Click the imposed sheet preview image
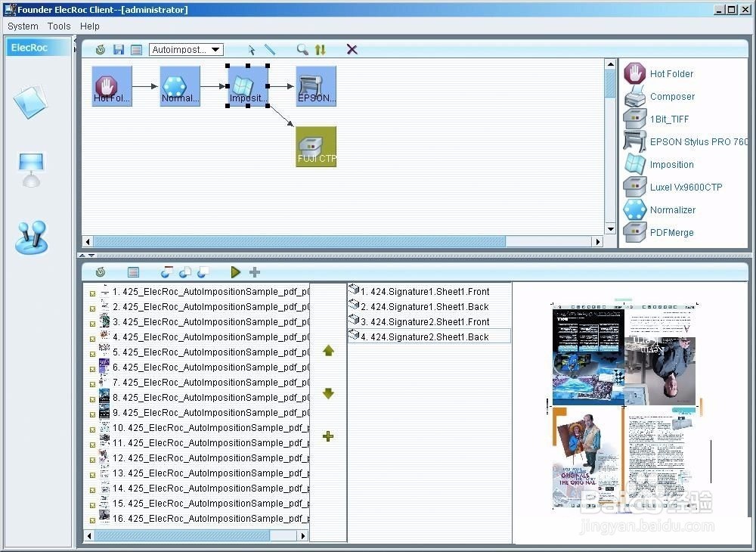 click(624, 405)
